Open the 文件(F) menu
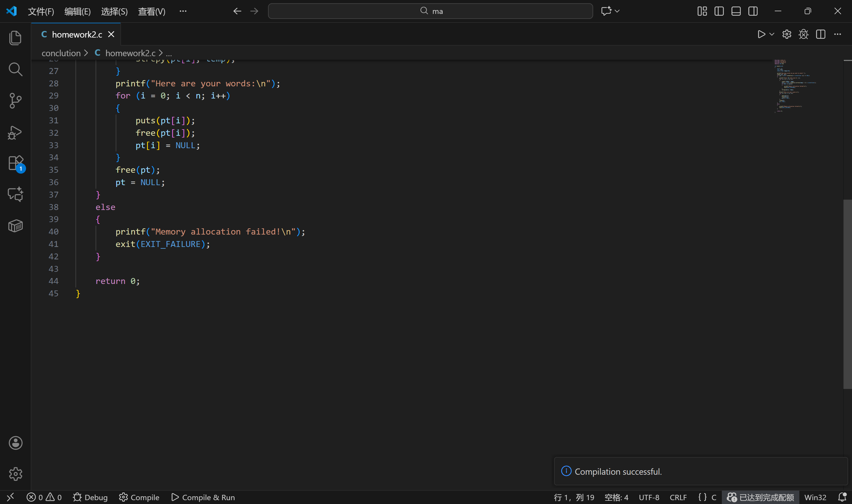This screenshot has height=504, width=852. (x=41, y=12)
